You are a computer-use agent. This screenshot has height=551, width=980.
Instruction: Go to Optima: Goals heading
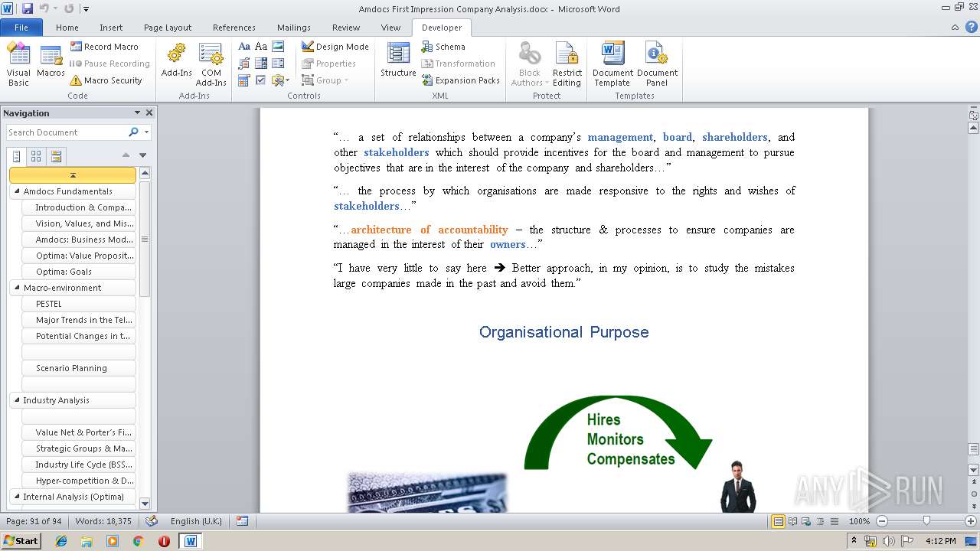(x=79, y=272)
